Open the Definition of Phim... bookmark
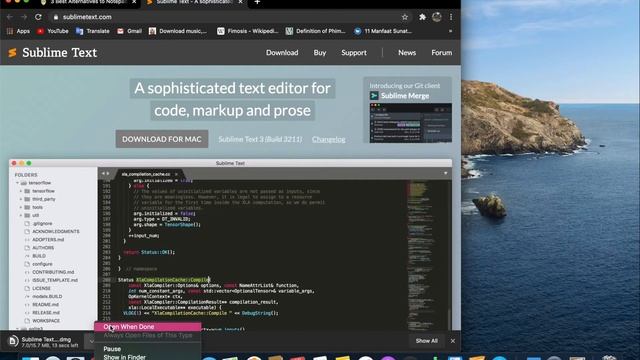This screenshot has width=640, height=360. tap(315, 31)
